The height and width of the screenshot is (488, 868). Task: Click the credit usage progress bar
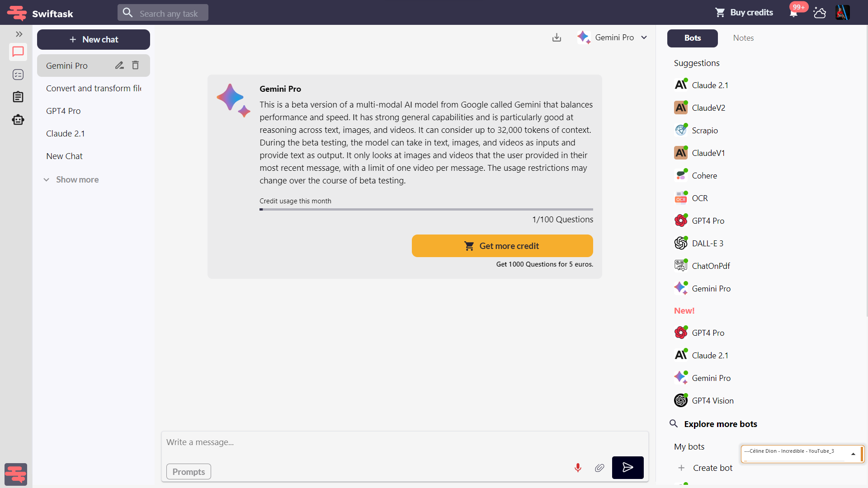[426, 209]
